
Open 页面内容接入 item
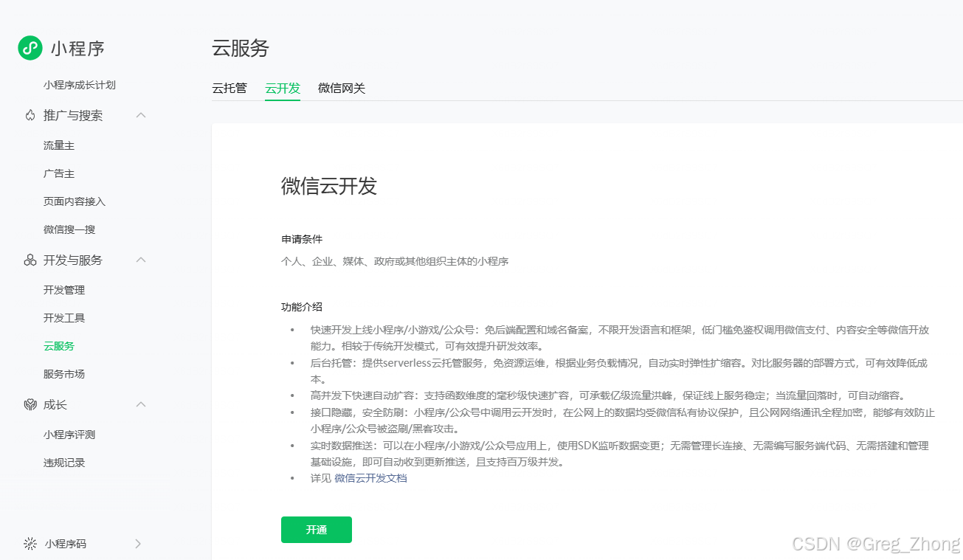pyautogui.click(x=75, y=201)
